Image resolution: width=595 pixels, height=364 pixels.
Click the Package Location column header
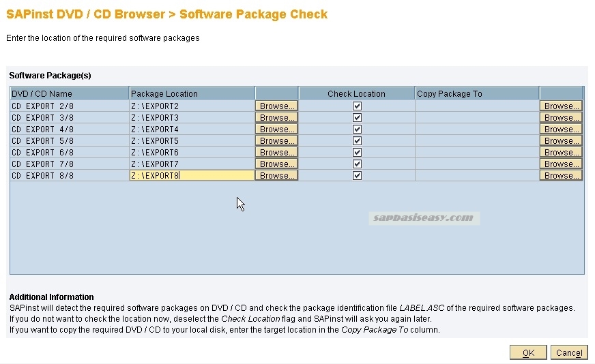[192, 93]
